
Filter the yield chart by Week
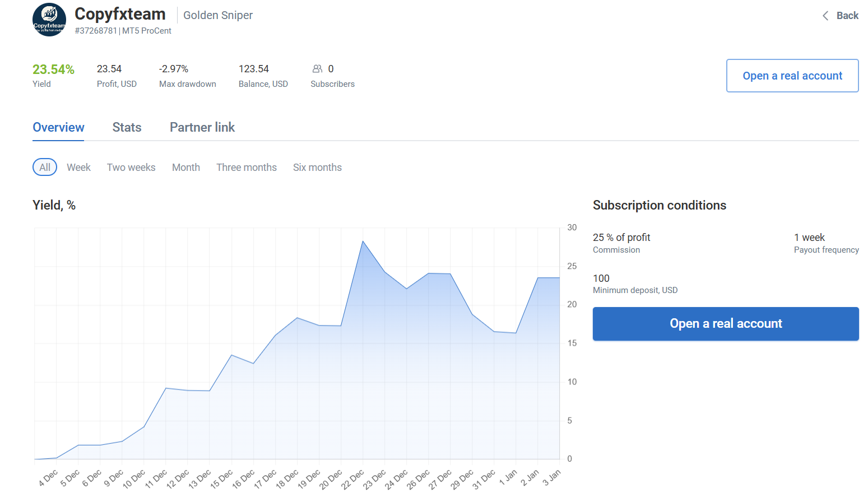click(78, 167)
